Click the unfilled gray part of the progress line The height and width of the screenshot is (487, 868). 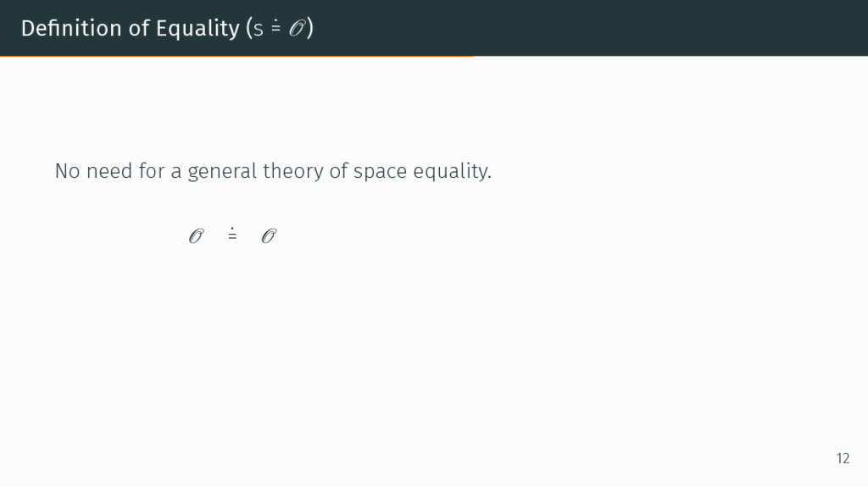pyautogui.click(x=670, y=56)
